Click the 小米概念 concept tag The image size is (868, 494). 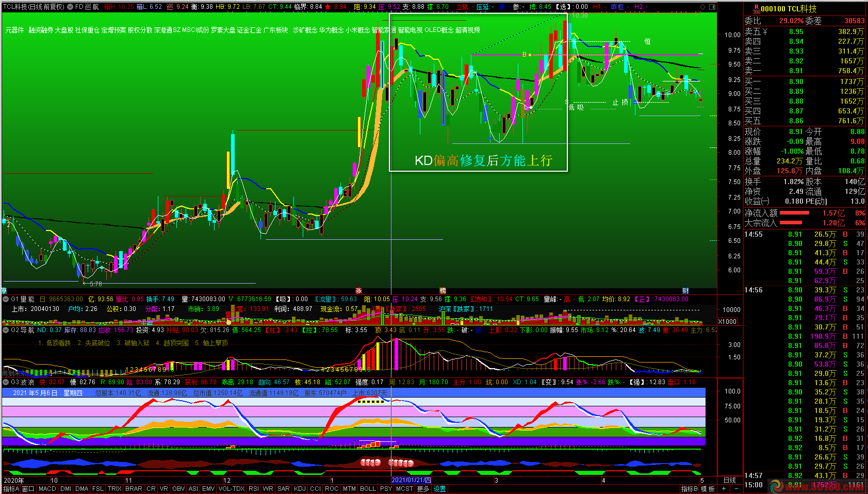click(358, 30)
